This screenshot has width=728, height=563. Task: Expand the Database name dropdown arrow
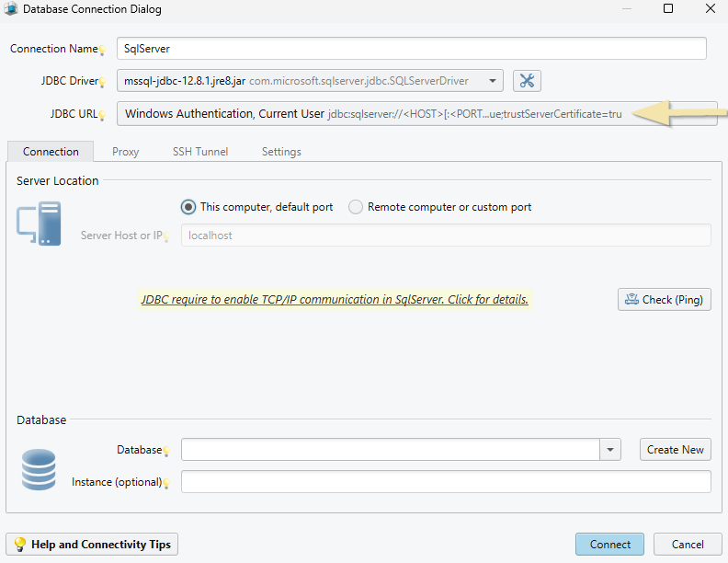(x=610, y=450)
